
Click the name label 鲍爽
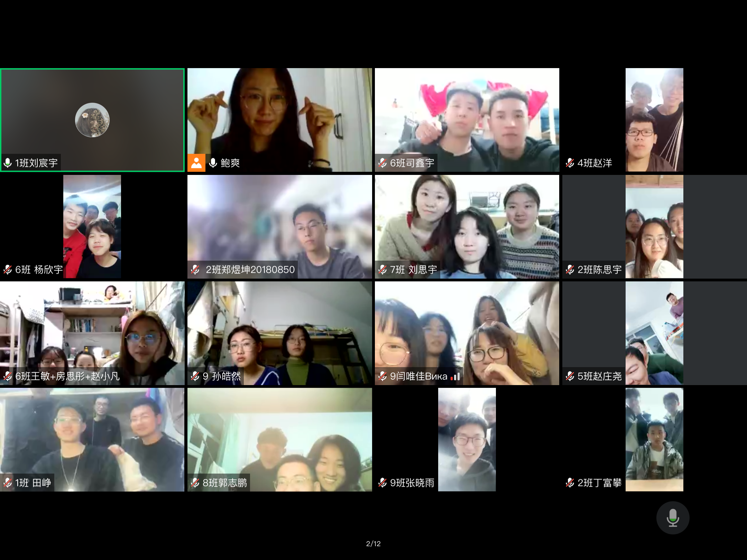[x=230, y=163]
